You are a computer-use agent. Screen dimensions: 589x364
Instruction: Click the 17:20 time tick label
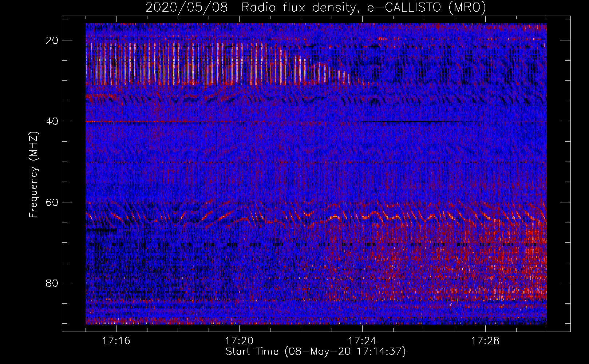pyautogui.click(x=239, y=341)
